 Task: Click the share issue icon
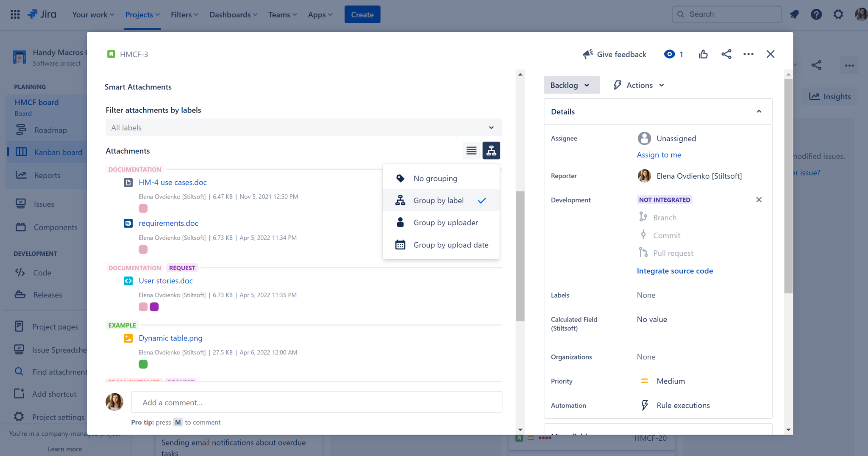tap(726, 54)
